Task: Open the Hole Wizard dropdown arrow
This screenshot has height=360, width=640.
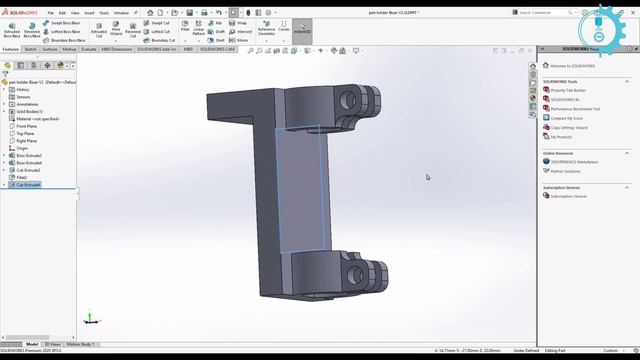Action: click(x=116, y=40)
